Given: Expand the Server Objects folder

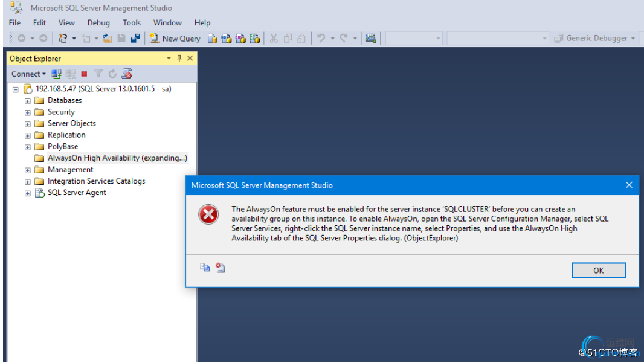Looking at the screenshot, I should point(28,124).
